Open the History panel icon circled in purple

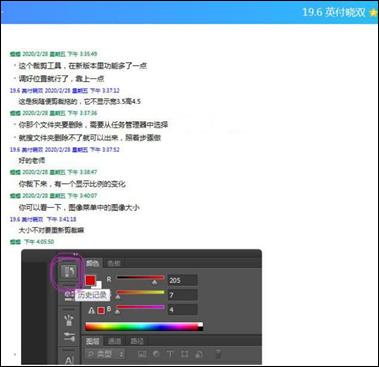pos(68,271)
